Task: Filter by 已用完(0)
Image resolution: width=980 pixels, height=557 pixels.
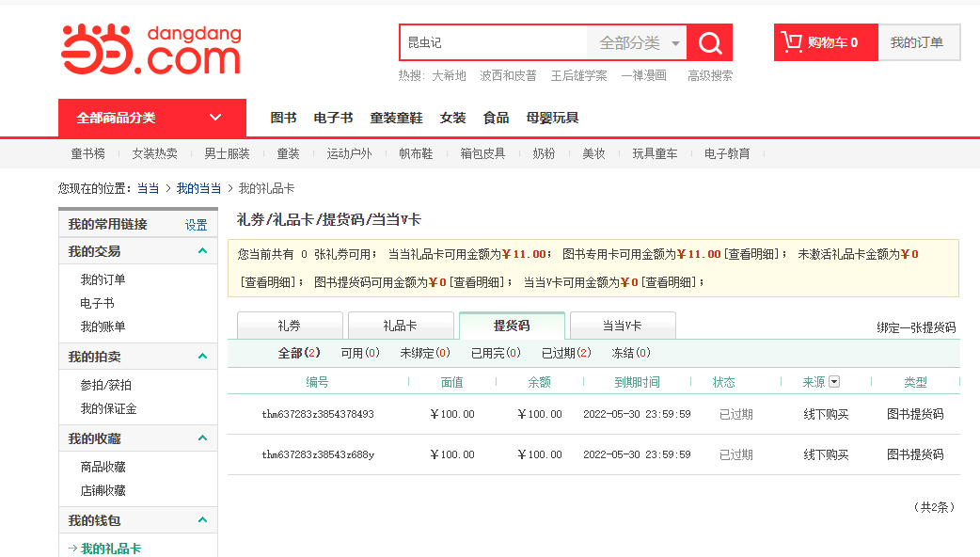Action: tap(496, 353)
